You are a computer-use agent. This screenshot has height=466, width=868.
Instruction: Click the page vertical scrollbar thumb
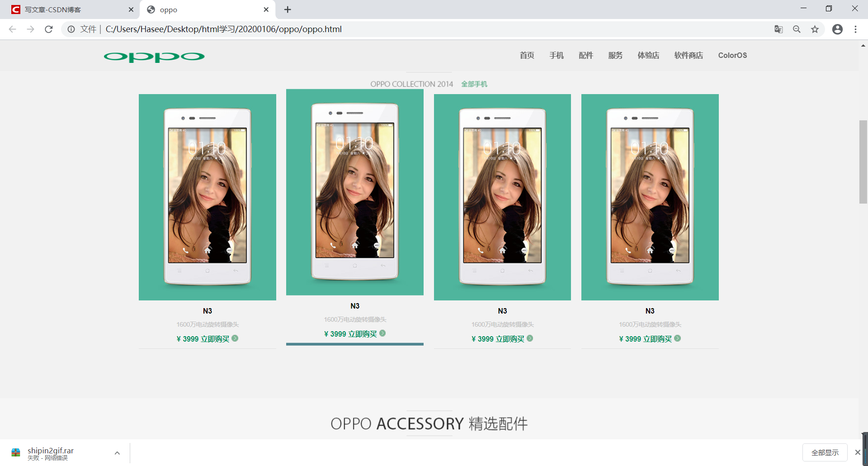(x=863, y=162)
